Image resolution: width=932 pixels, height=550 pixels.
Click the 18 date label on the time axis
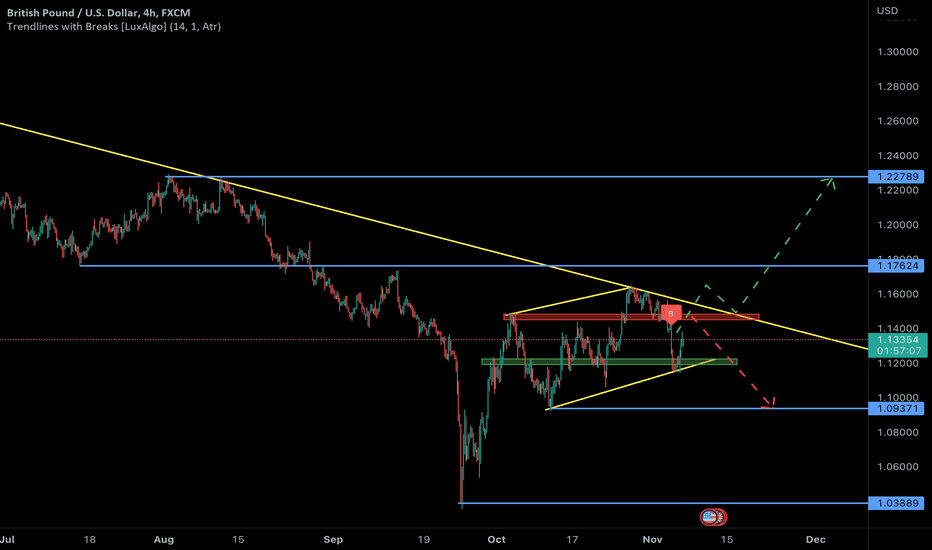coord(89,539)
